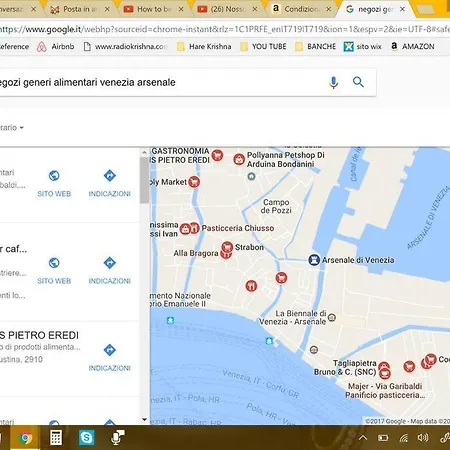Click the La Biennale di Venezia marker
The height and width of the screenshot is (450, 450).
pyautogui.click(x=331, y=317)
